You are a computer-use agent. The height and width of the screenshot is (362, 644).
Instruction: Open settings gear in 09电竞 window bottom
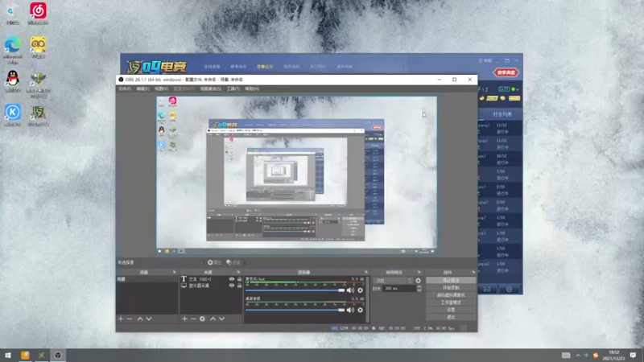(509, 289)
